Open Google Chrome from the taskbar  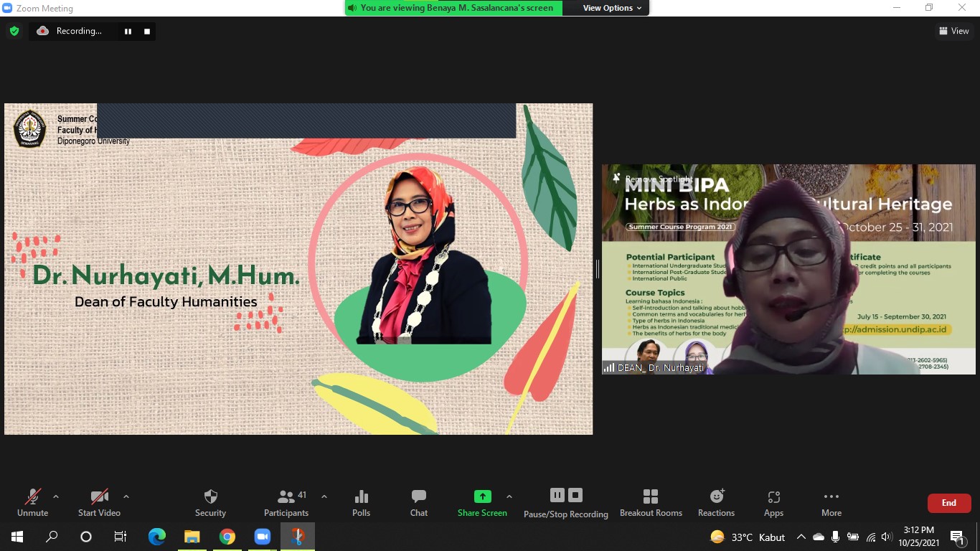pos(227,537)
